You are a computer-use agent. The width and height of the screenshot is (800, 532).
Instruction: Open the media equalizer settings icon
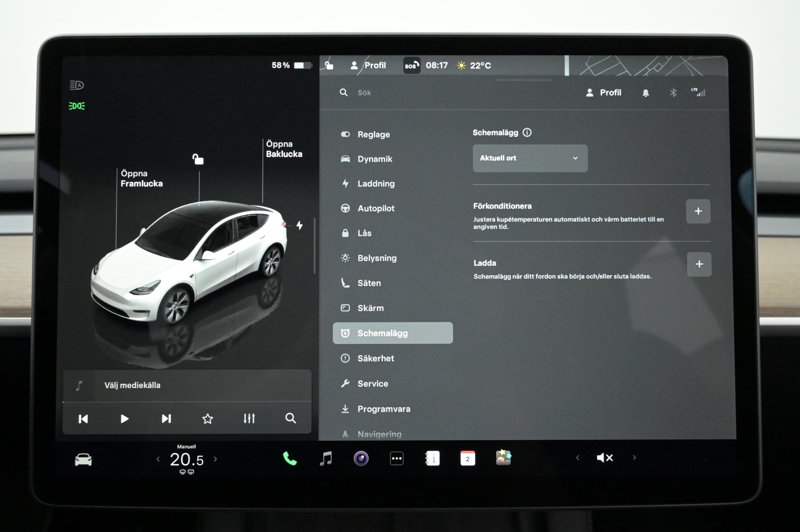[x=249, y=418]
